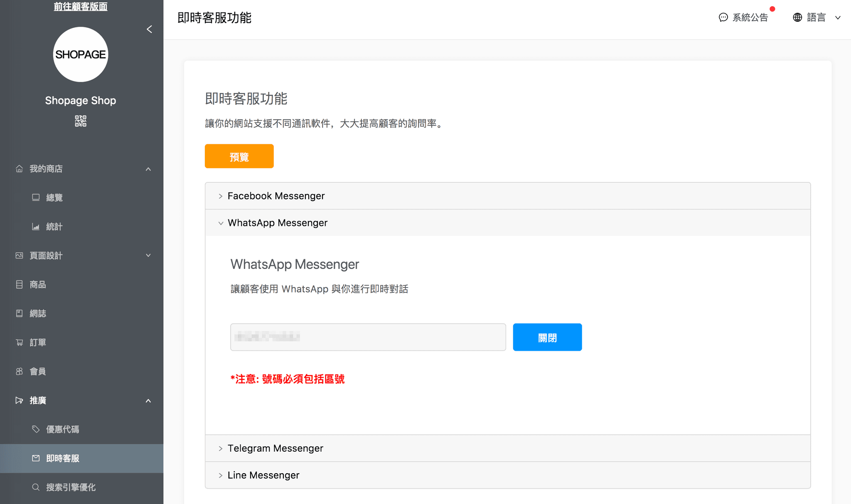Click the Shopage Shop store name

[81, 101]
